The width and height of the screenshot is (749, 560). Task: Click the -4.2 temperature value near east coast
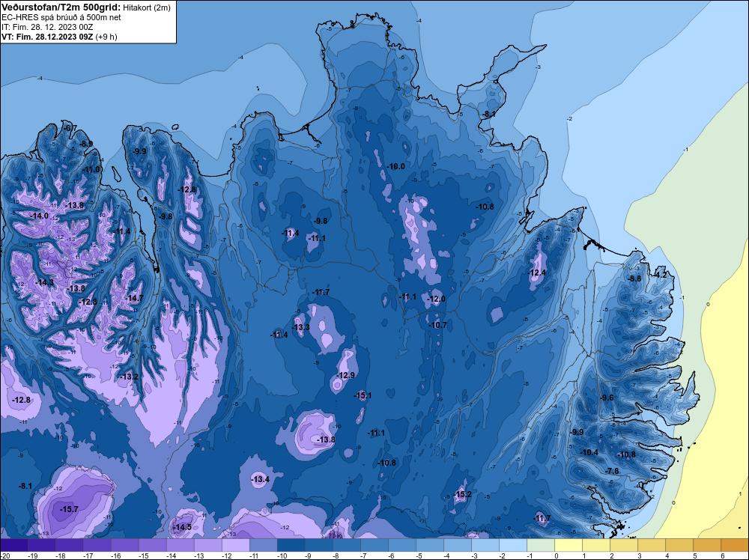pos(660,275)
